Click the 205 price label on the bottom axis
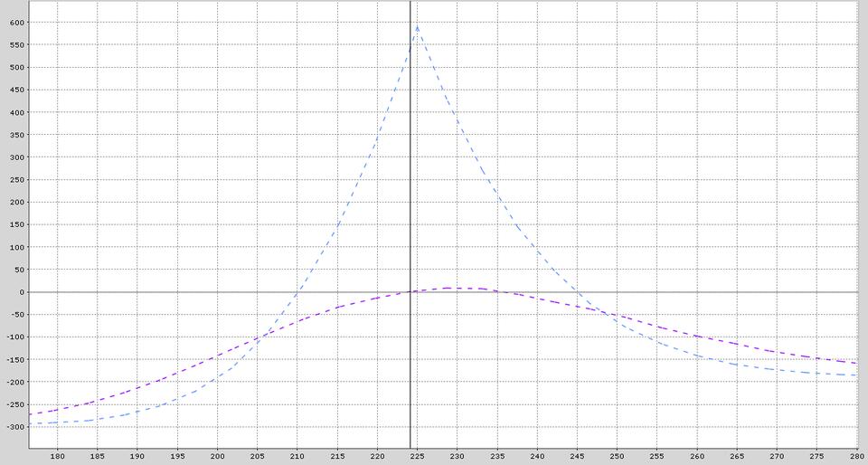The image size is (868, 465). pos(258,456)
